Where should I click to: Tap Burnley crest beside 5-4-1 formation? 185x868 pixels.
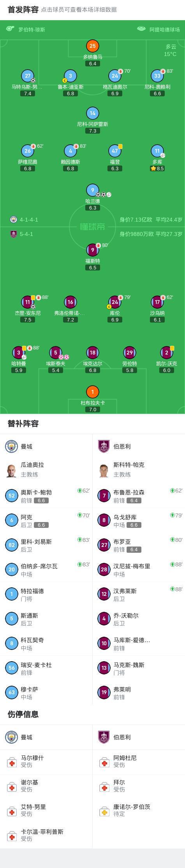tap(13, 234)
